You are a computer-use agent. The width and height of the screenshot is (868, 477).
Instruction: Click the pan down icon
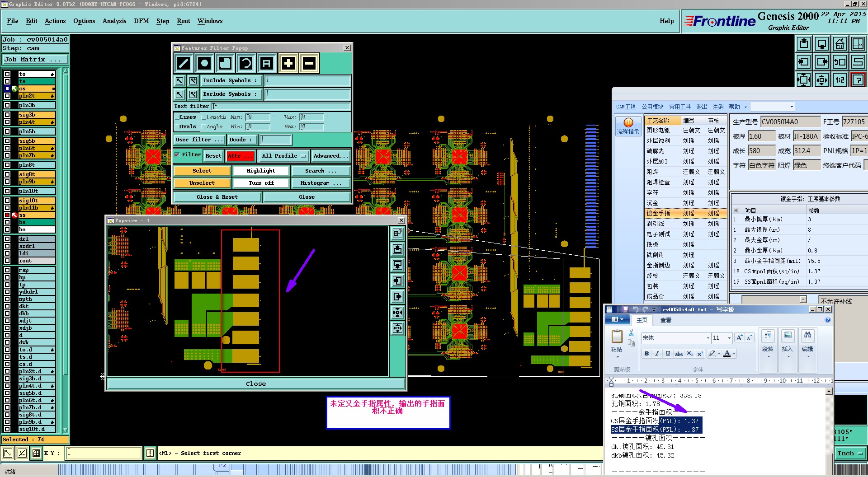tap(822, 44)
